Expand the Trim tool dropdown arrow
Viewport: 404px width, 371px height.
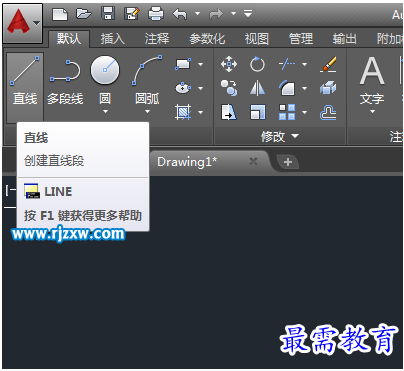tap(304, 64)
